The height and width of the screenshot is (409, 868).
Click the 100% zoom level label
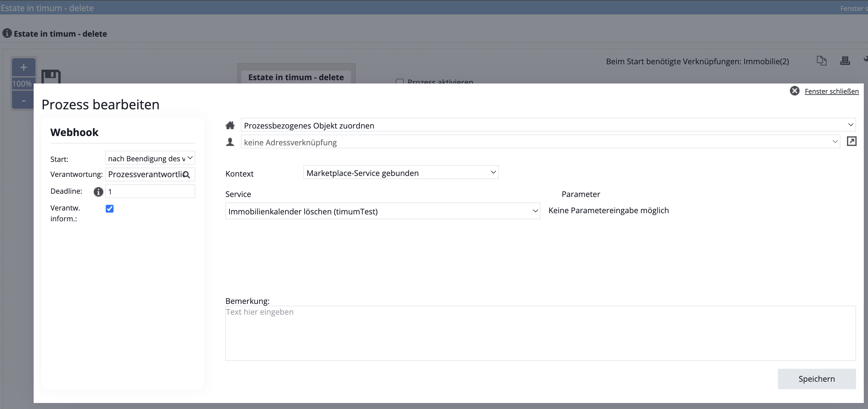[22, 83]
